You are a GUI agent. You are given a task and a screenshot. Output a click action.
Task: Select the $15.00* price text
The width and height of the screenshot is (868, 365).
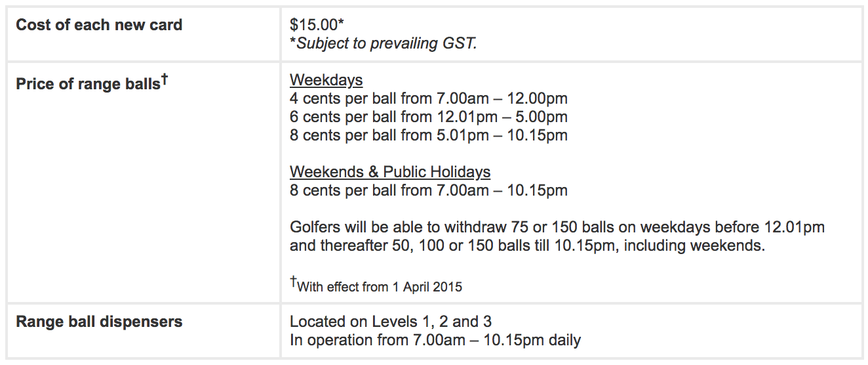click(x=317, y=25)
